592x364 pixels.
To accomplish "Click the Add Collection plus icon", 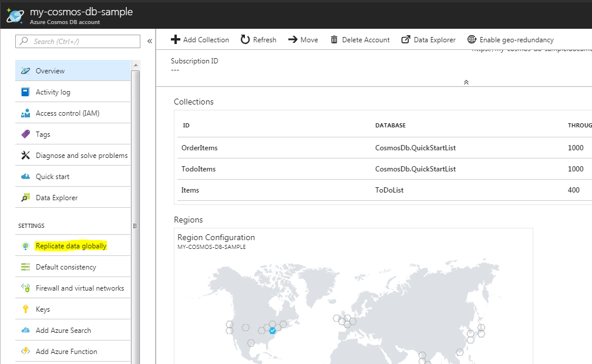I will tap(175, 40).
